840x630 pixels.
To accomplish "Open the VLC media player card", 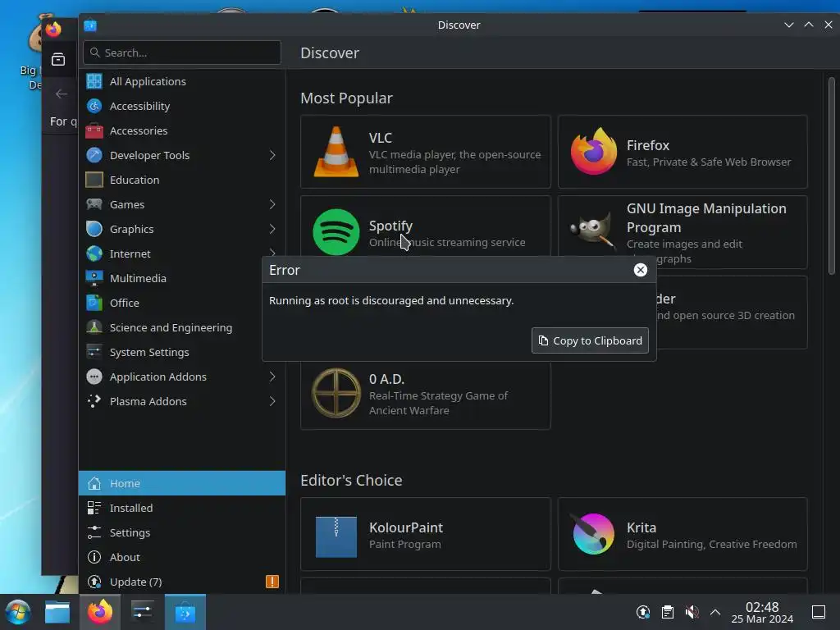I will click(x=426, y=152).
